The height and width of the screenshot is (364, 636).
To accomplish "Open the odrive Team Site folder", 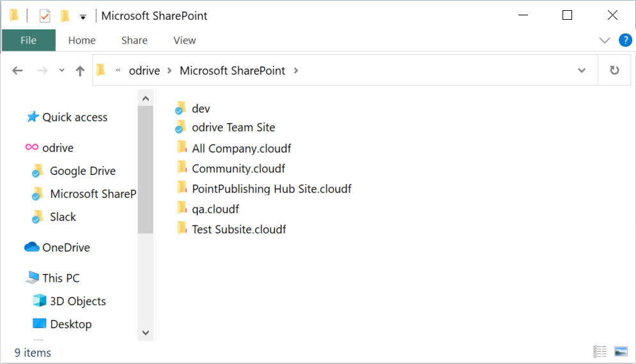I will point(233,128).
